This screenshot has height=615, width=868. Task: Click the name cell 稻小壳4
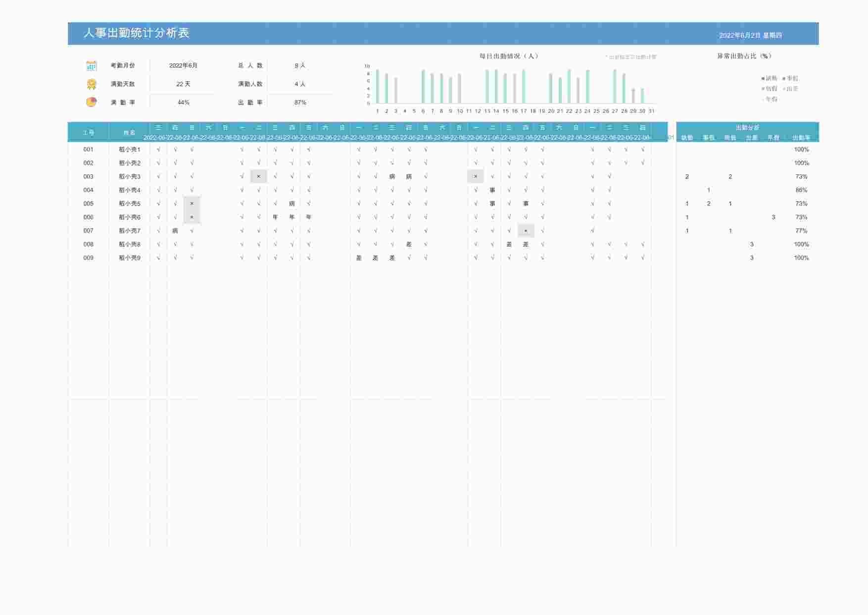coord(129,190)
